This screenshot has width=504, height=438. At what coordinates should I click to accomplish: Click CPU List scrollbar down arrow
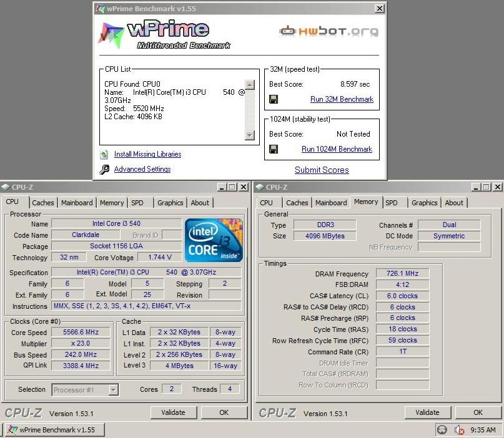250,135
